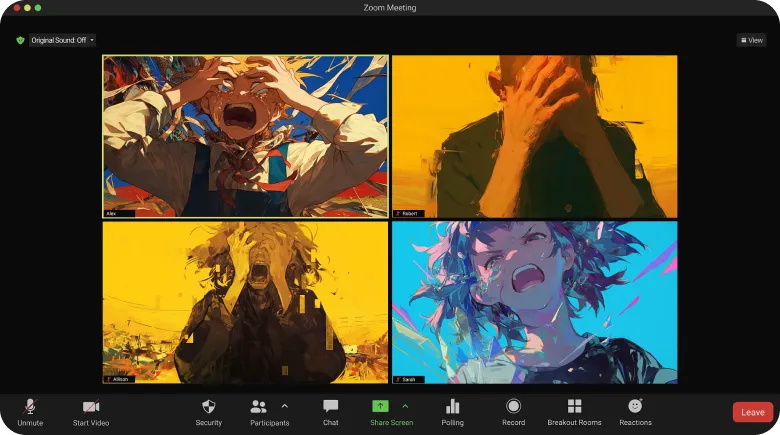Open the Share Screen options caret
Viewport: 780px width, 435px height.
pyautogui.click(x=405, y=405)
